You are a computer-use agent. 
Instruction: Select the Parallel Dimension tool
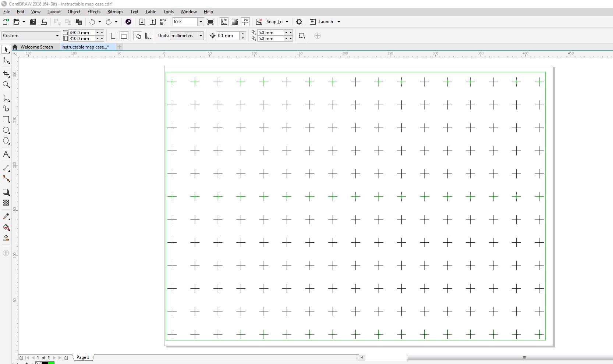[6, 168]
